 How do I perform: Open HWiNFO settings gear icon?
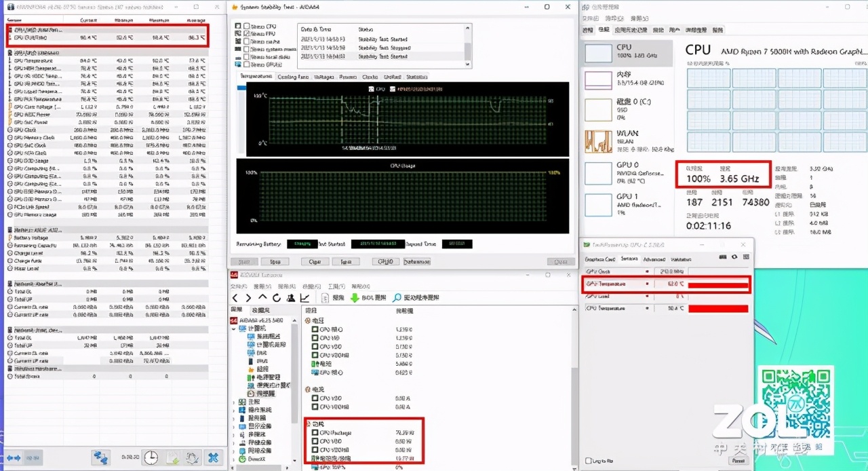coord(193,457)
